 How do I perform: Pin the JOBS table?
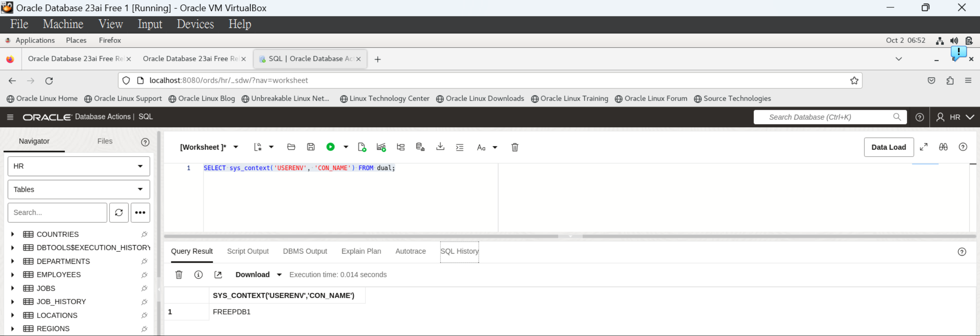pyautogui.click(x=144, y=288)
